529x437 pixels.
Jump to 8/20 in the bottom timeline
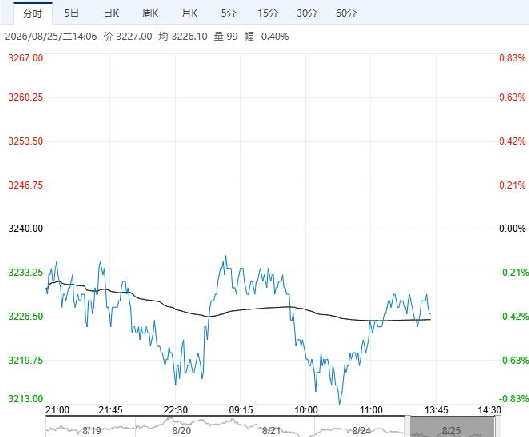tap(182, 431)
